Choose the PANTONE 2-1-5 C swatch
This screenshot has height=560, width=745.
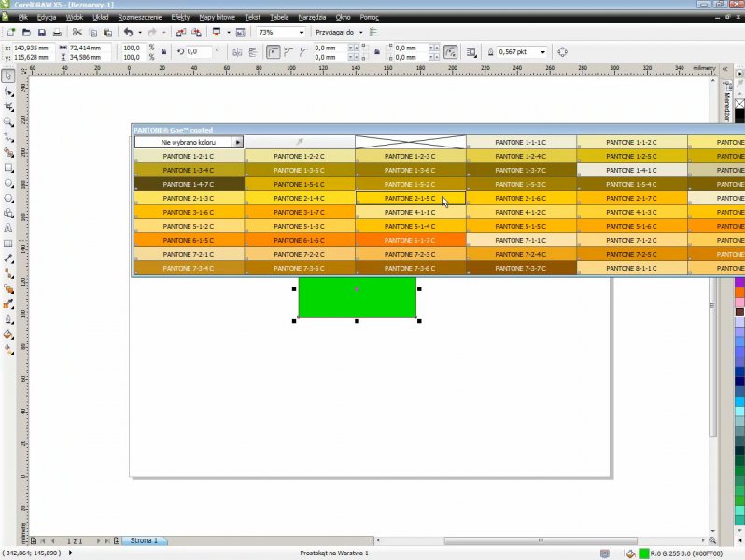pos(411,198)
